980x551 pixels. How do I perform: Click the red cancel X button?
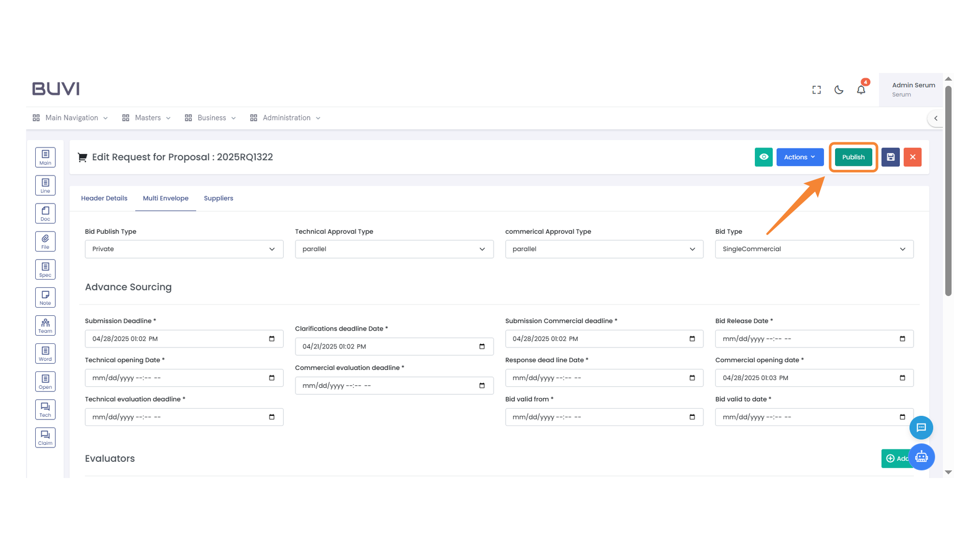(x=912, y=157)
